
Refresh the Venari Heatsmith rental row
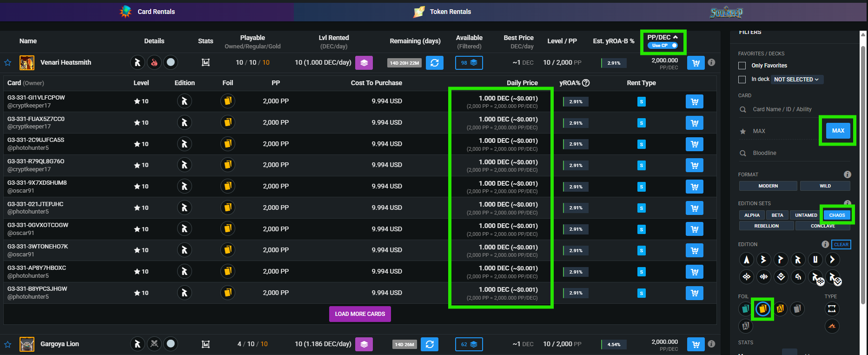pyautogui.click(x=435, y=62)
